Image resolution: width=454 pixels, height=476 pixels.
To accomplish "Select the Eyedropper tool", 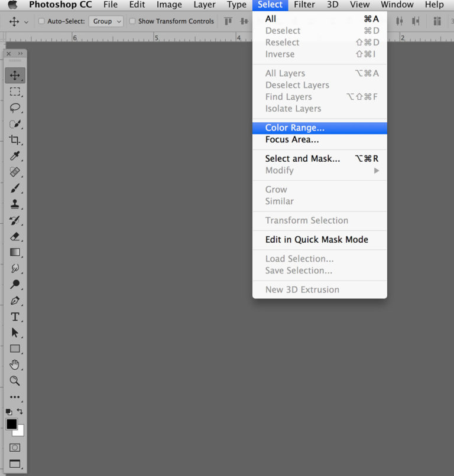I will [15, 156].
